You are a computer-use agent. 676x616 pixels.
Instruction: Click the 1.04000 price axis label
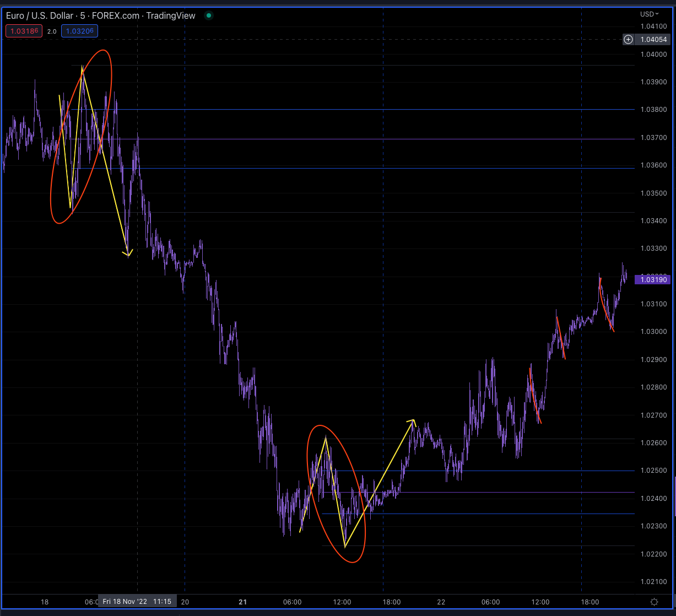(x=654, y=54)
